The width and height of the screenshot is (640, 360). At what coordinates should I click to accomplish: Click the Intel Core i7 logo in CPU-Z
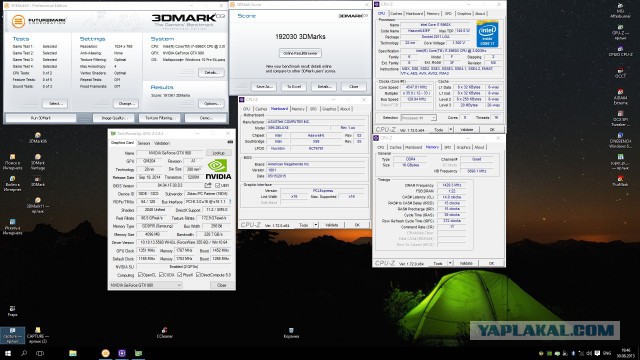(x=487, y=33)
